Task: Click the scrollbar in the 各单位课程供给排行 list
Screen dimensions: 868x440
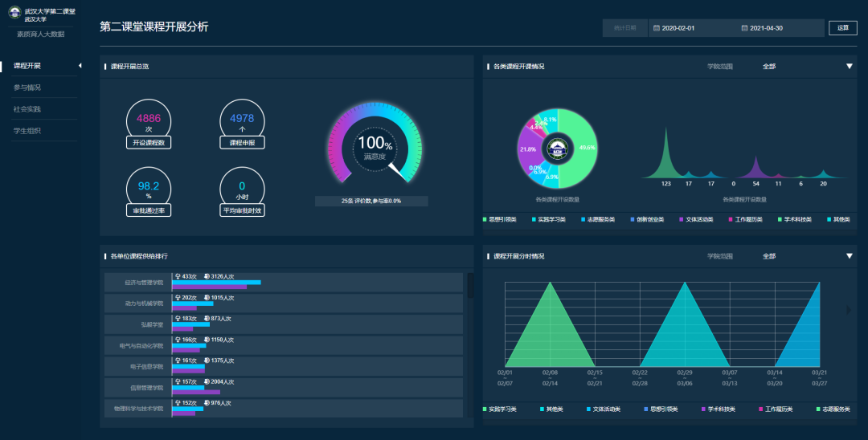Action: 470,285
